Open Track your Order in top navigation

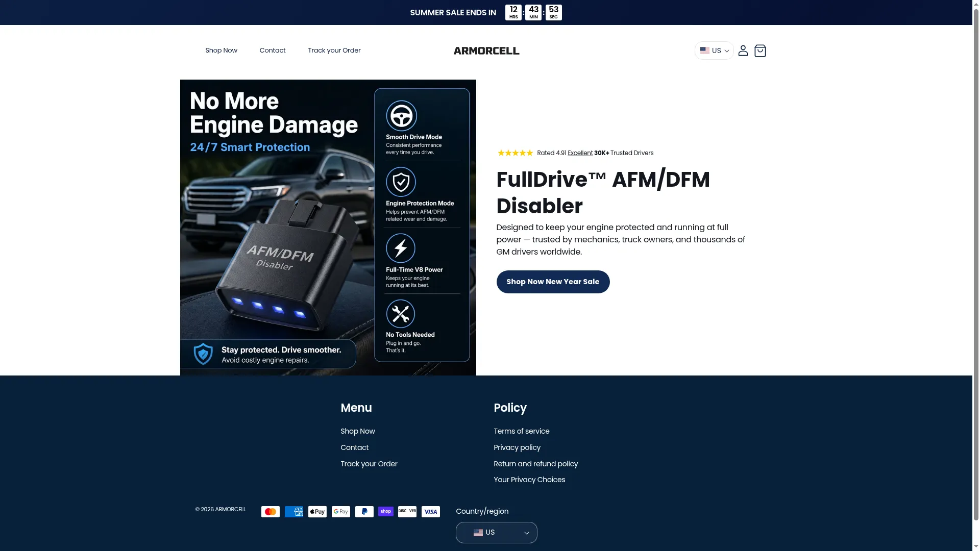[x=334, y=51]
